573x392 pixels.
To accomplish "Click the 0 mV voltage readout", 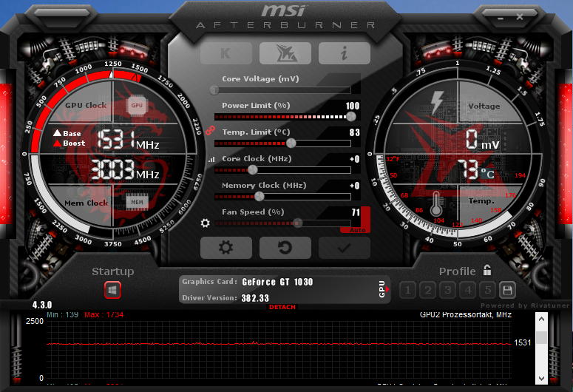I will tap(482, 140).
